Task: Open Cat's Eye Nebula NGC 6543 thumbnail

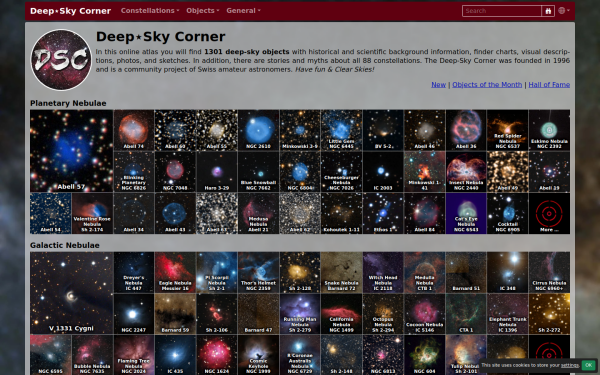Action: (x=466, y=213)
